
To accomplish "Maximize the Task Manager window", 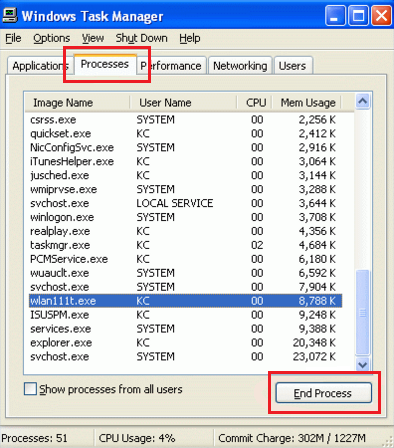I will [x=358, y=15].
